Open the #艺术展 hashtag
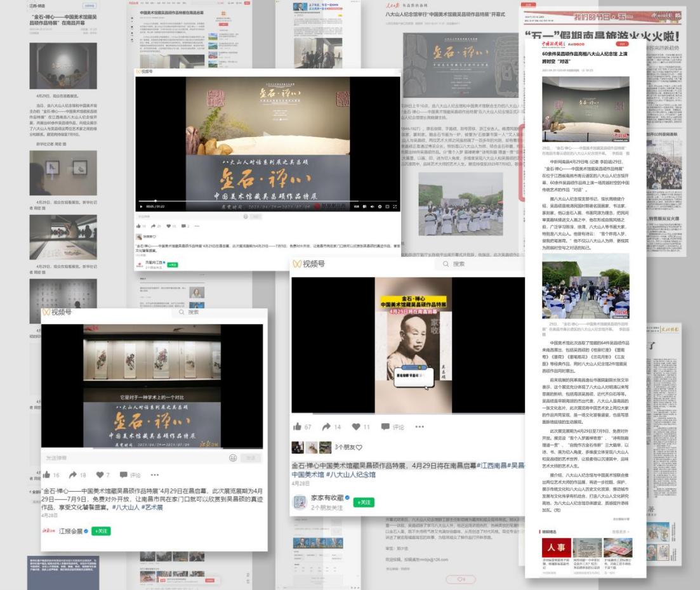The width and height of the screenshot is (700, 590). 152,508
